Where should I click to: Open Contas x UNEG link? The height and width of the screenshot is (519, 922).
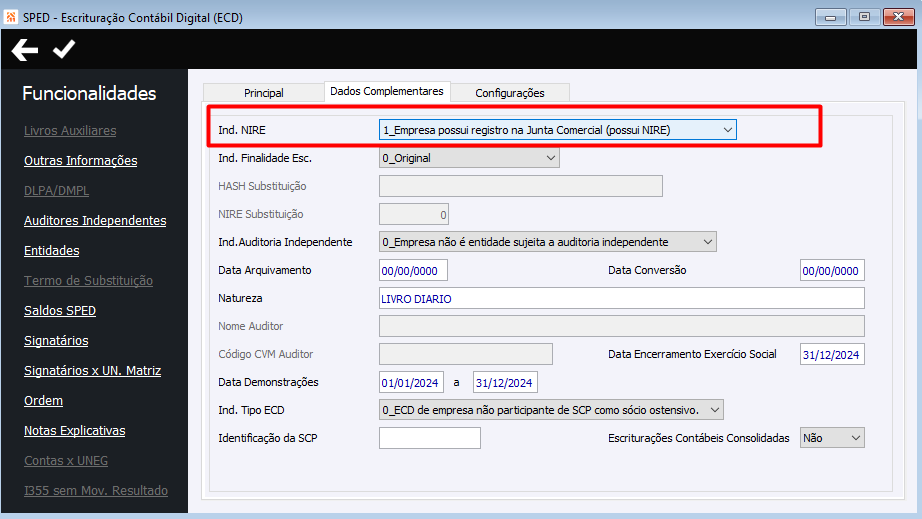point(66,460)
